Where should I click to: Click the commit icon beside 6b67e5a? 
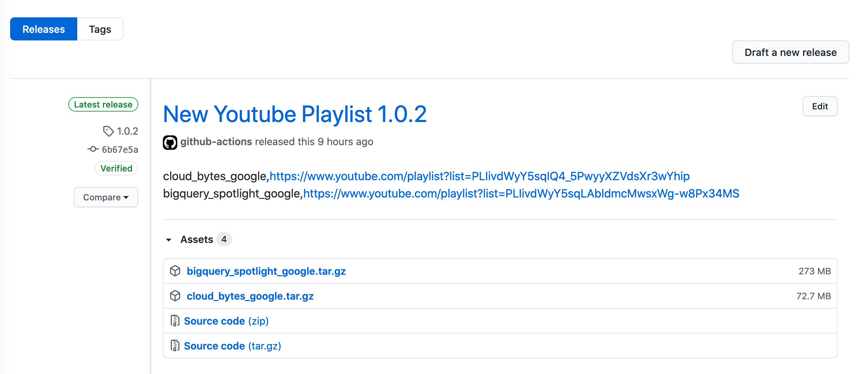click(x=93, y=149)
